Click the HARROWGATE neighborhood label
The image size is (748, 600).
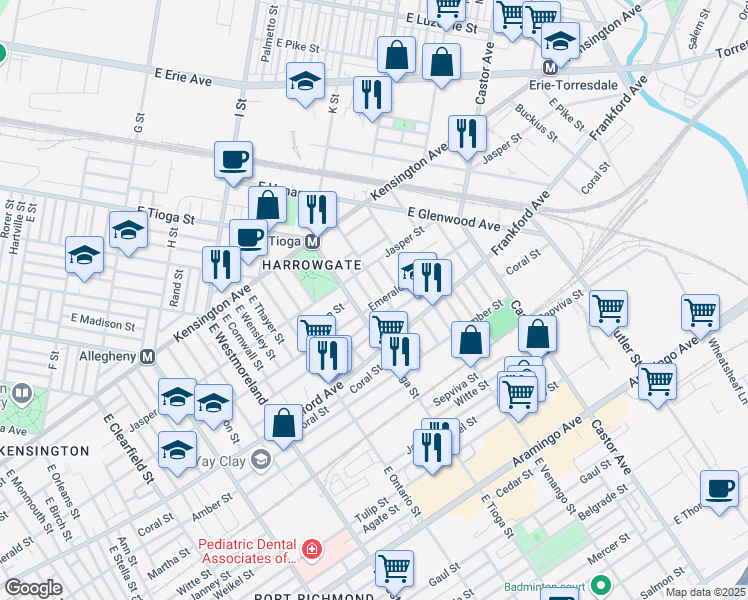click(x=312, y=265)
